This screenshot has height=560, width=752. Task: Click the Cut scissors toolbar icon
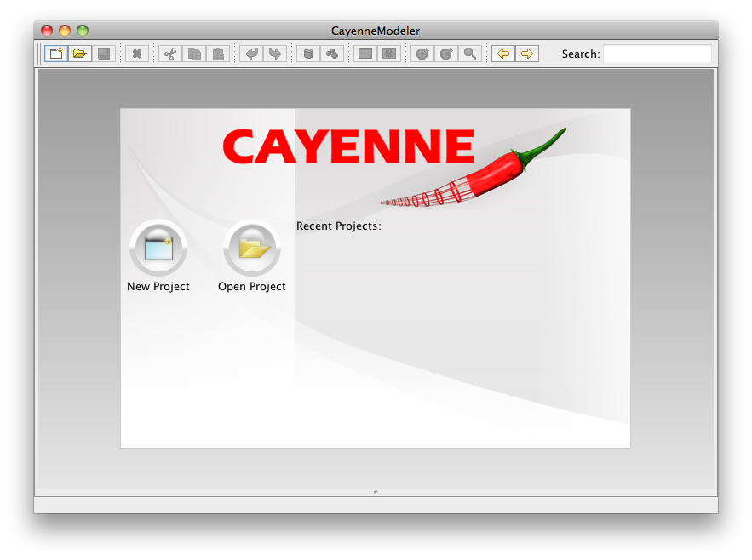coord(170,54)
